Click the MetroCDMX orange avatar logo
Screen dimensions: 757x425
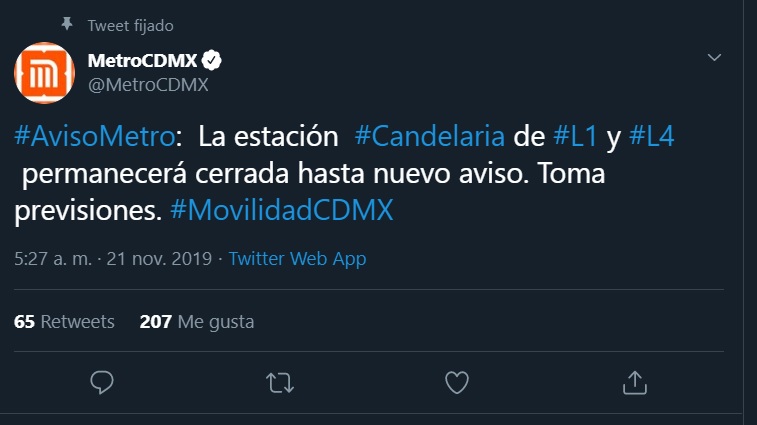point(45,73)
